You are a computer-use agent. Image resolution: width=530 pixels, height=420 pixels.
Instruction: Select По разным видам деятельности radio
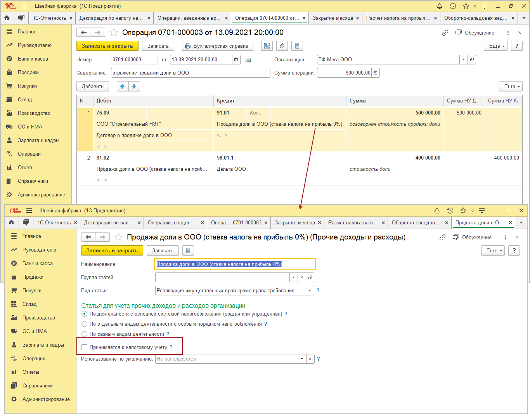(x=85, y=334)
